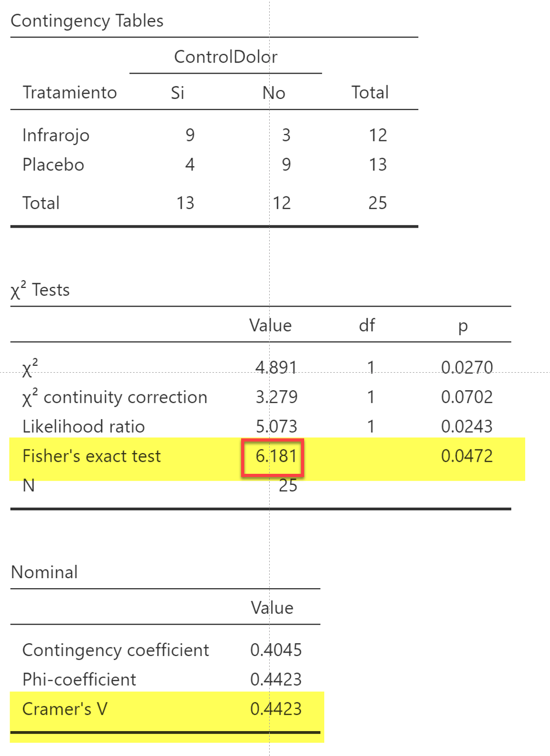The image size is (550, 756).
Task: Click the Placebo row label
Action: [53, 165]
